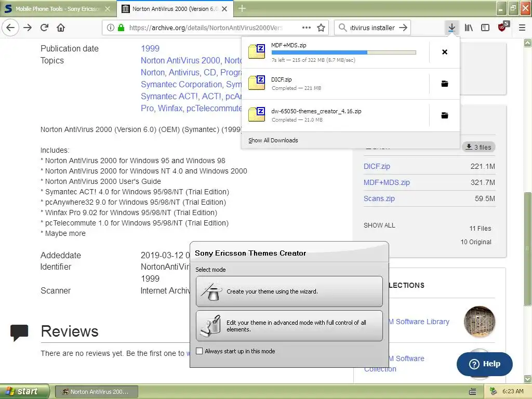
Task: Click the 11 Files count text
Action: tap(480, 229)
